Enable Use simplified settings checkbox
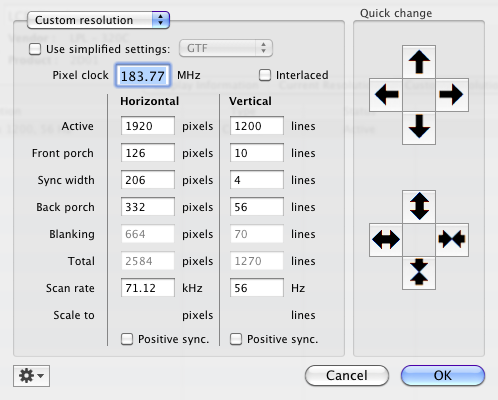The image size is (498, 400). [35, 49]
